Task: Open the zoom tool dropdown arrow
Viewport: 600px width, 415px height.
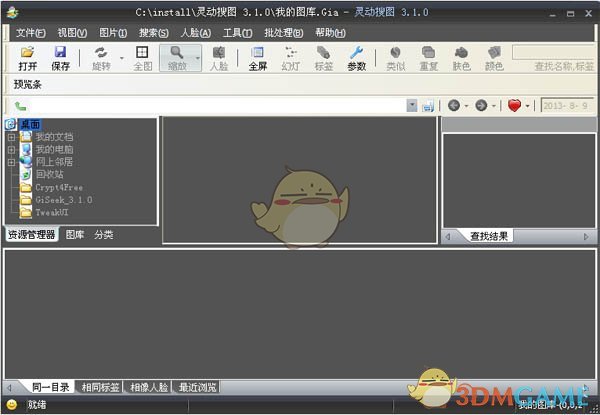Action: pos(198,58)
